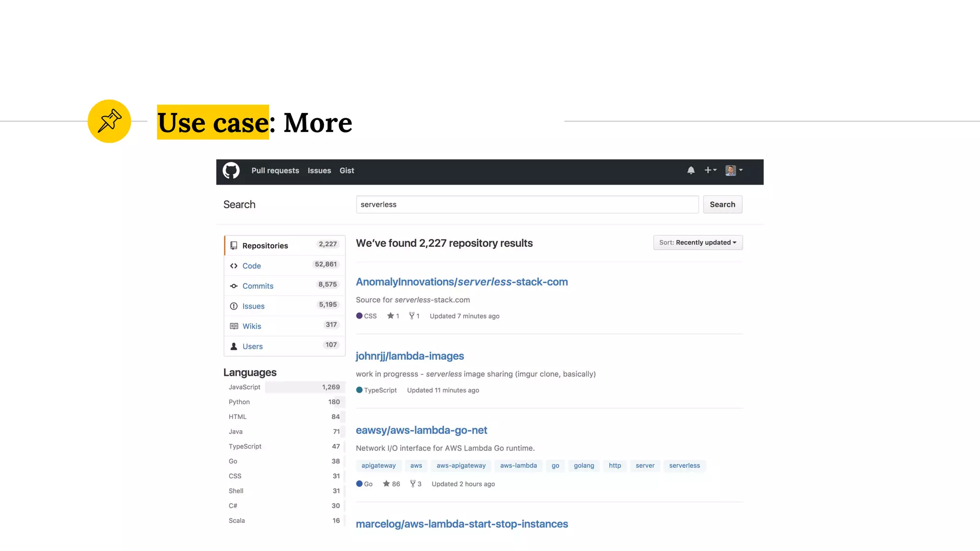This screenshot has height=551, width=980.
Task: Filter by Java language
Action: click(285, 431)
